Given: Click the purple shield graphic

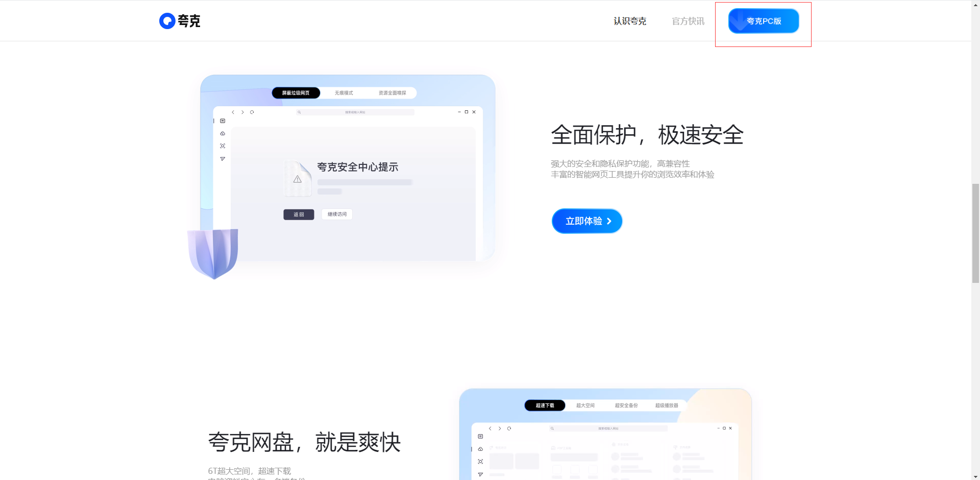Looking at the screenshot, I should 213,254.
